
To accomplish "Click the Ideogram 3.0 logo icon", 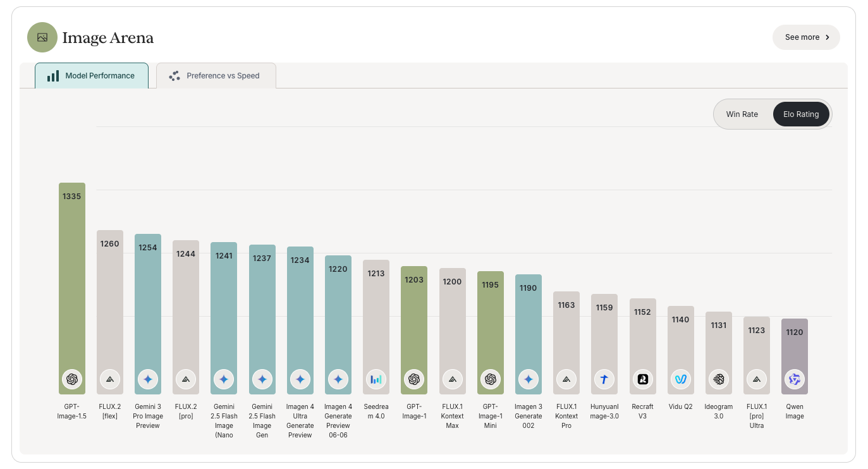I will pyautogui.click(x=718, y=379).
